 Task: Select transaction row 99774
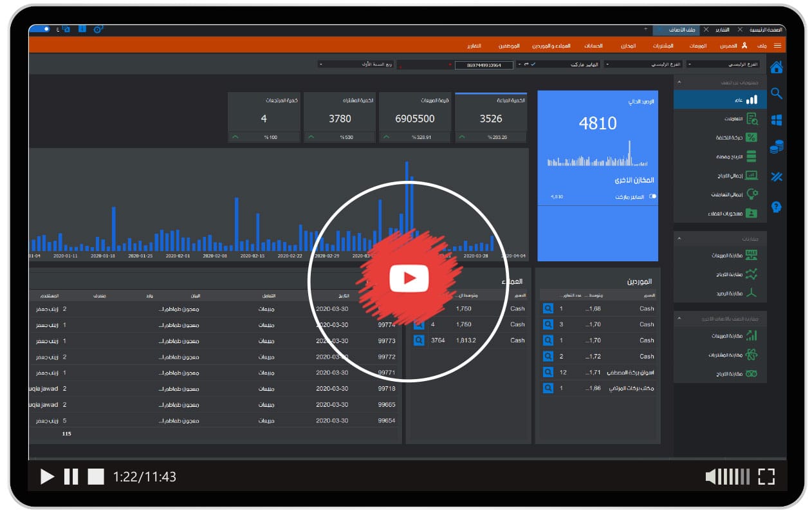(x=213, y=324)
